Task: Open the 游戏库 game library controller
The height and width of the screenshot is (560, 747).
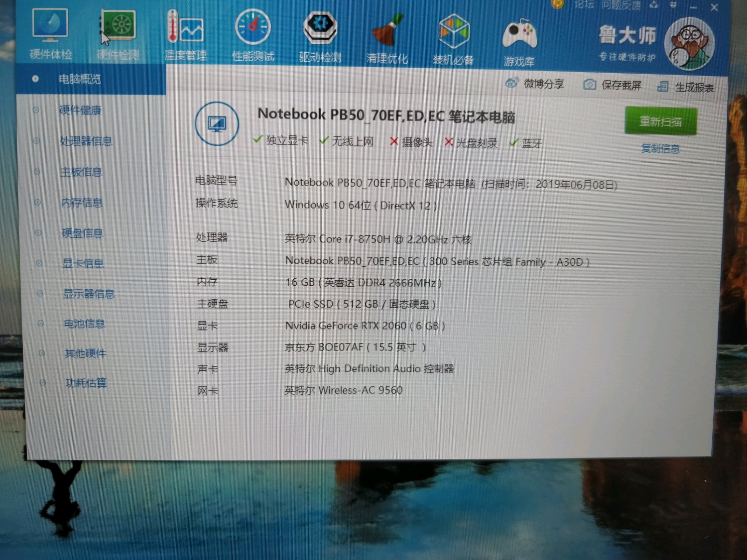Action: (519, 42)
